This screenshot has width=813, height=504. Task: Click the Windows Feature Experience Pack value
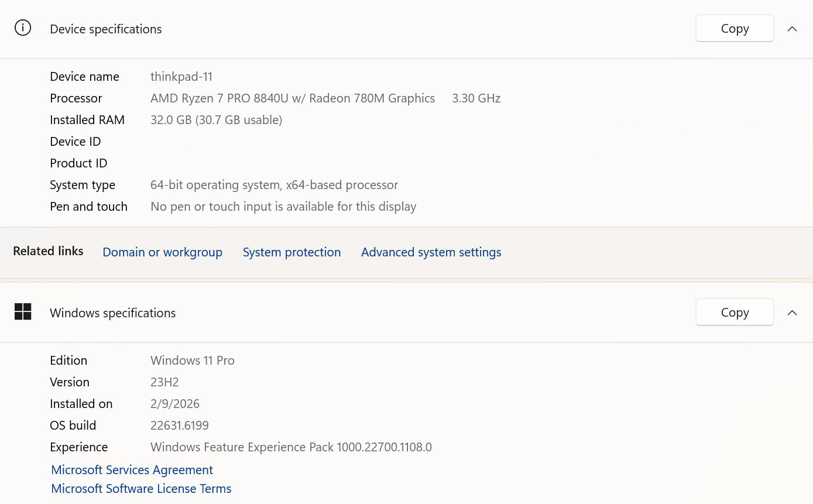pos(291,447)
